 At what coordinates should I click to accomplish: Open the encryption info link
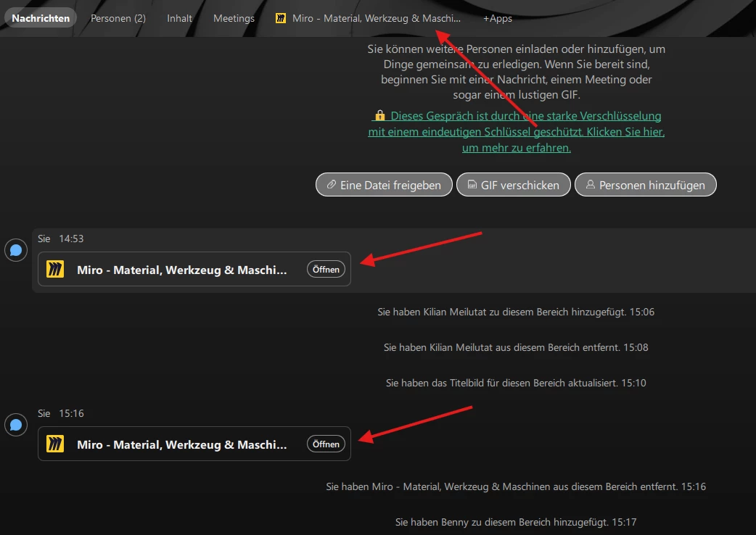point(517,131)
